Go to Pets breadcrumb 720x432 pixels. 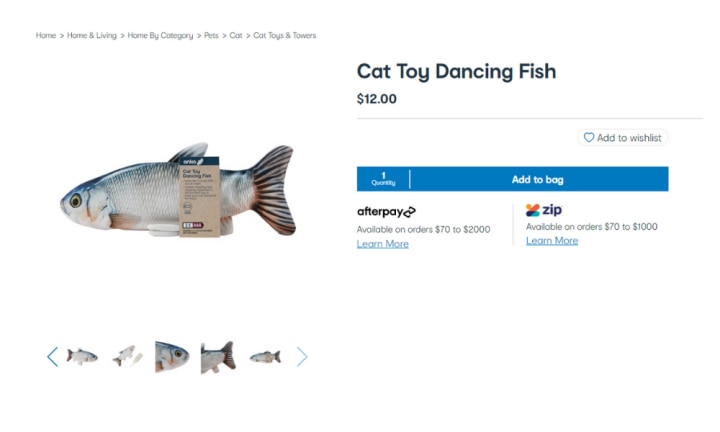pos(211,35)
